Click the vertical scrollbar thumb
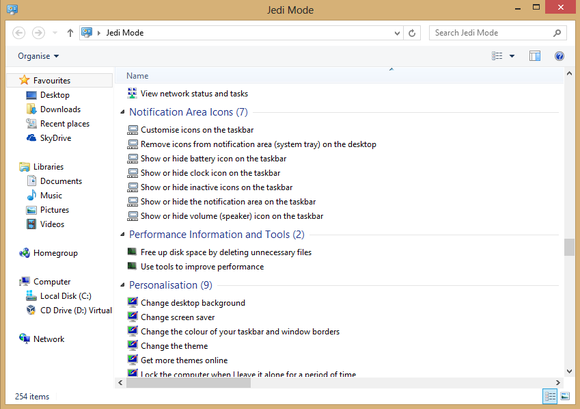The image size is (580, 409). click(569, 247)
